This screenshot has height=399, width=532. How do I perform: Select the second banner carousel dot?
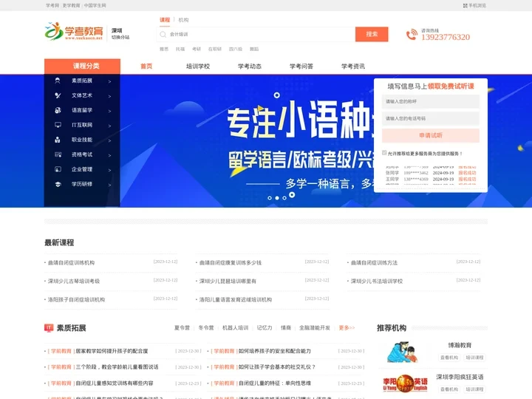point(277,198)
